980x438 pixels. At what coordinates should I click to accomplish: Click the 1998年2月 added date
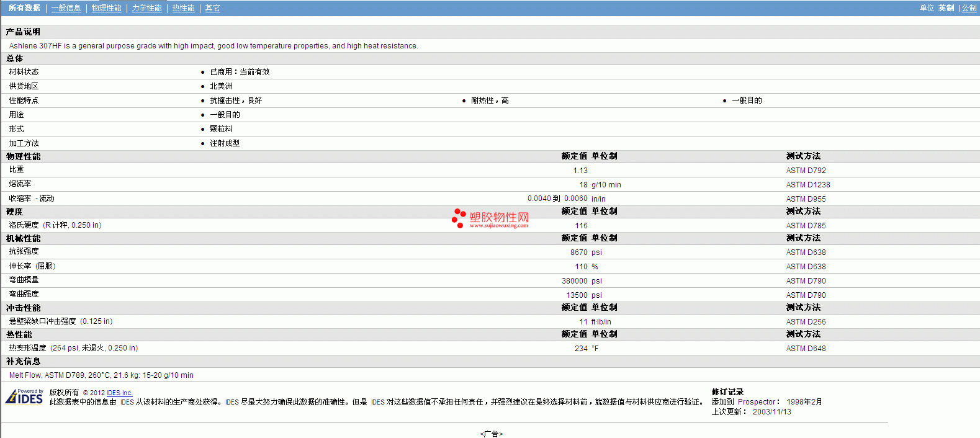click(x=804, y=402)
